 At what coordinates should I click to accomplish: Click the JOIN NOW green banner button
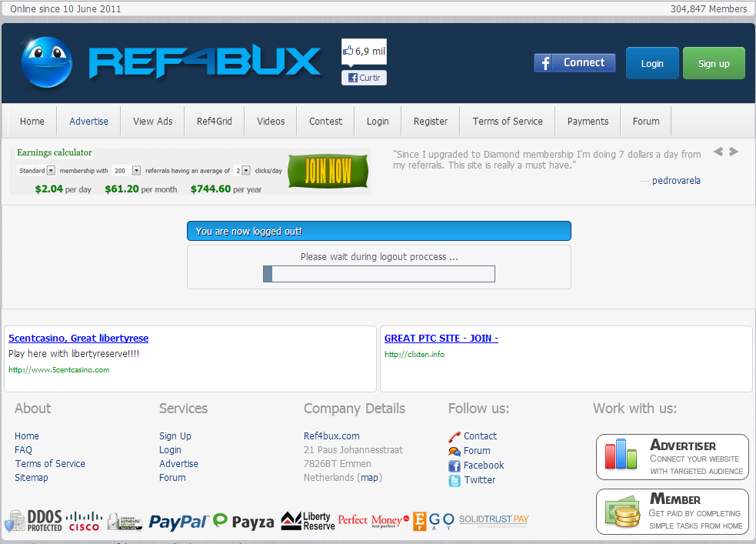[328, 172]
